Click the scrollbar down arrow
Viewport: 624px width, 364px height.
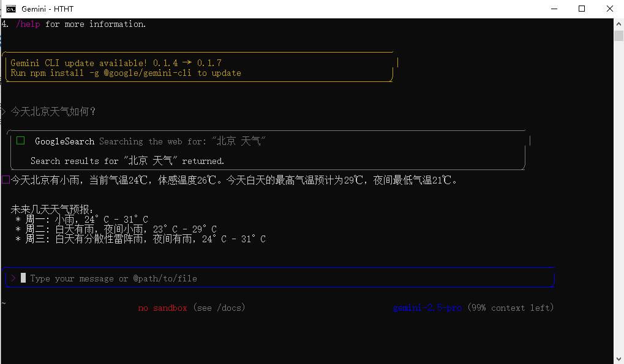(x=618, y=359)
